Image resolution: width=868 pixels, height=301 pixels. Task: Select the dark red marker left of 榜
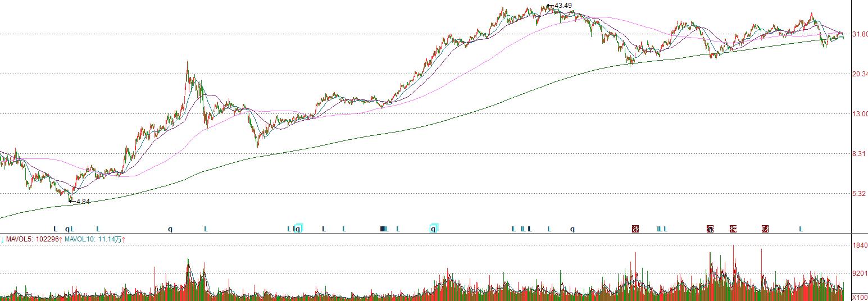click(x=710, y=229)
